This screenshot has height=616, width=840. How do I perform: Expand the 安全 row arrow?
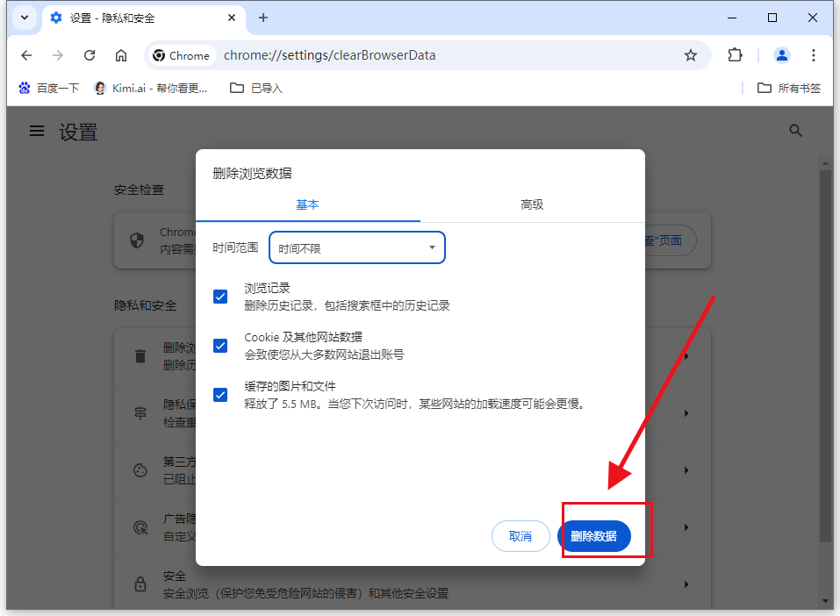click(686, 584)
